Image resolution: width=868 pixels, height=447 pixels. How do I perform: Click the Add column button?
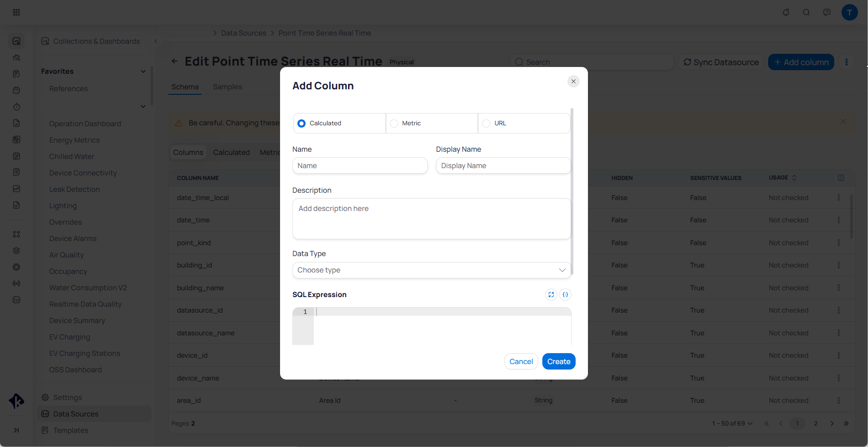[801, 62]
